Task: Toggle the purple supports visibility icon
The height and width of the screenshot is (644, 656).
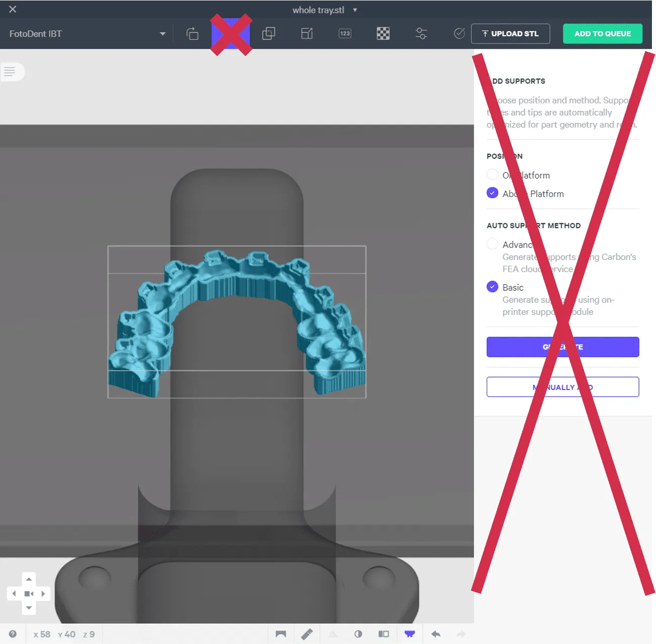Action: (x=410, y=634)
